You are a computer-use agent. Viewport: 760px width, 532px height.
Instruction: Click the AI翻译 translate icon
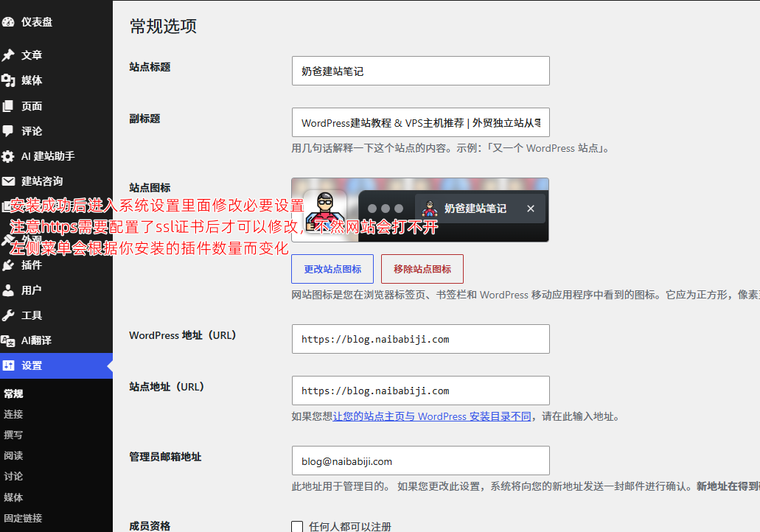(8, 340)
